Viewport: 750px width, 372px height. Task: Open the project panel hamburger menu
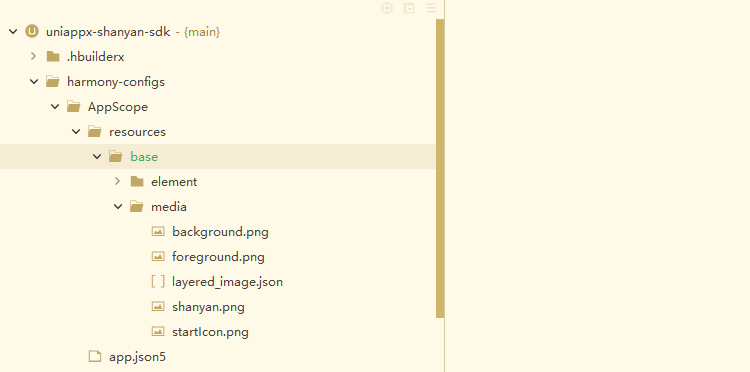coord(431,8)
